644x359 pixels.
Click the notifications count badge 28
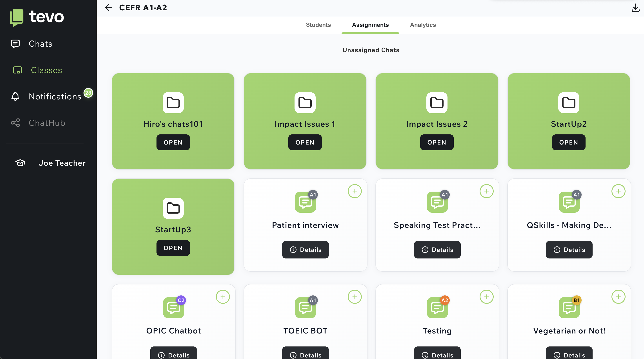tap(88, 93)
